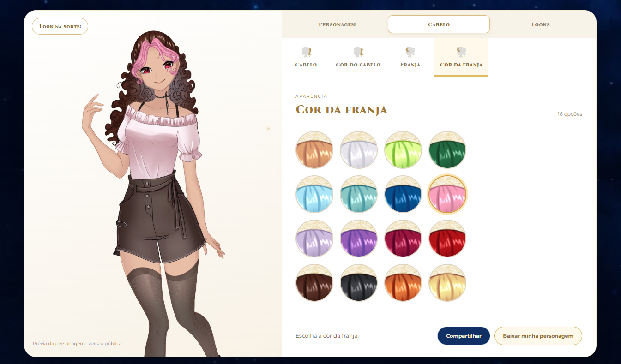Select the bright red fringe color
The height and width of the screenshot is (364, 621).
[x=447, y=239]
